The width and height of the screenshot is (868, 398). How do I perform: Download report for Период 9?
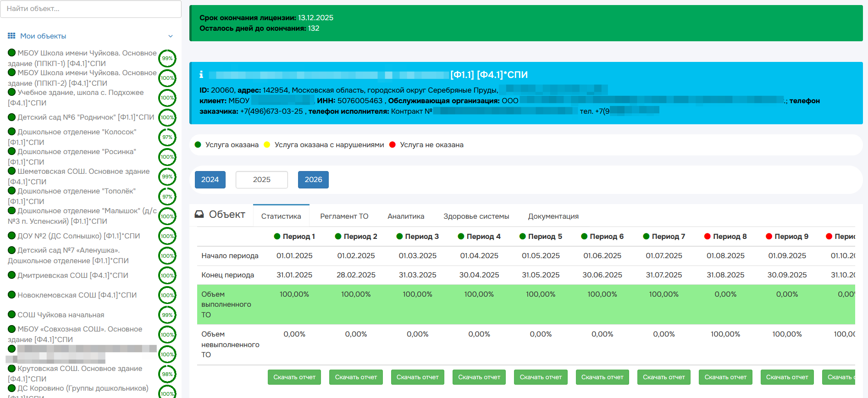(x=787, y=377)
